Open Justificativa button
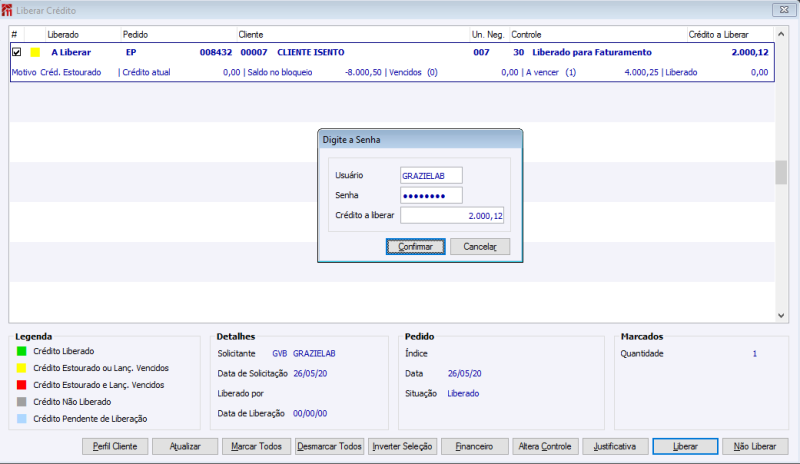Viewport: 800px width, 464px height. click(615, 446)
